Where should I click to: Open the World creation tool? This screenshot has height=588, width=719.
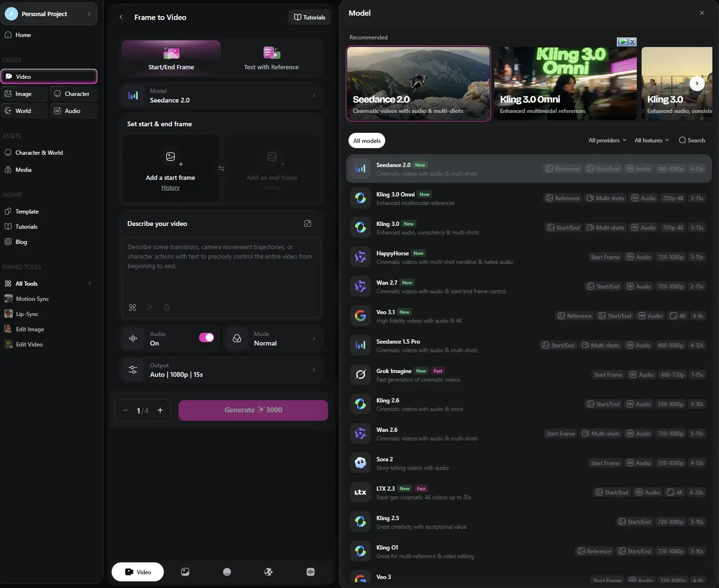pos(24,111)
